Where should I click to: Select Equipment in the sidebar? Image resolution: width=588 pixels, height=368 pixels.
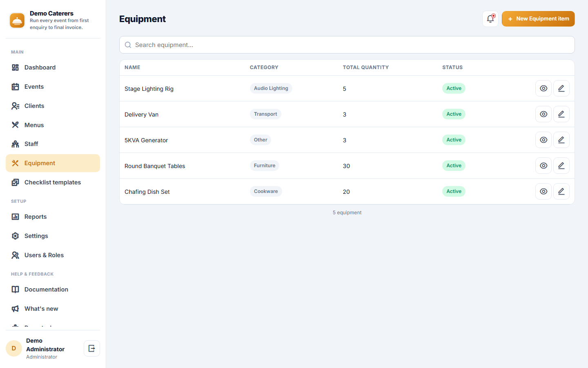(53, 163)
